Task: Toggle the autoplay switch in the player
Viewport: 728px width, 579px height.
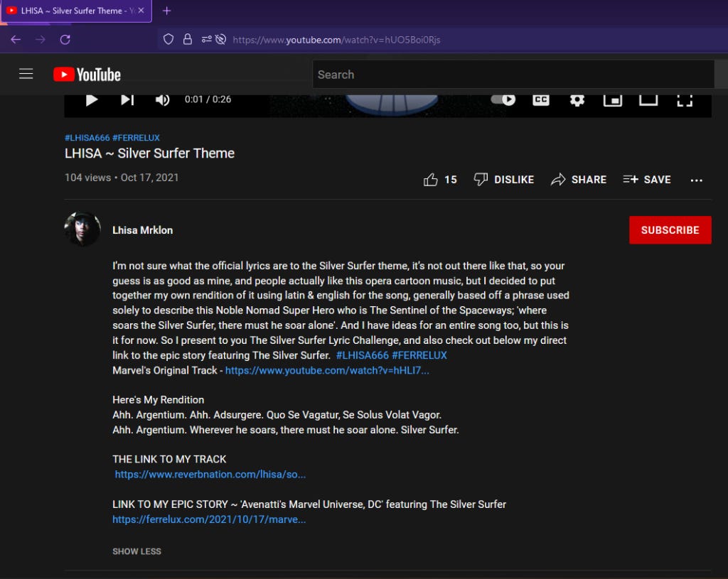Action: (x=503, y=99)
